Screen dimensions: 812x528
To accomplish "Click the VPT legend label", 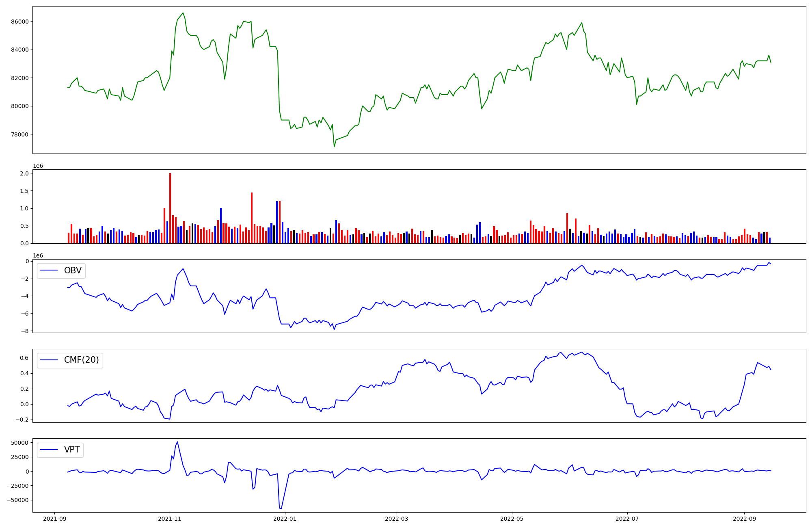I will [72, 450].
